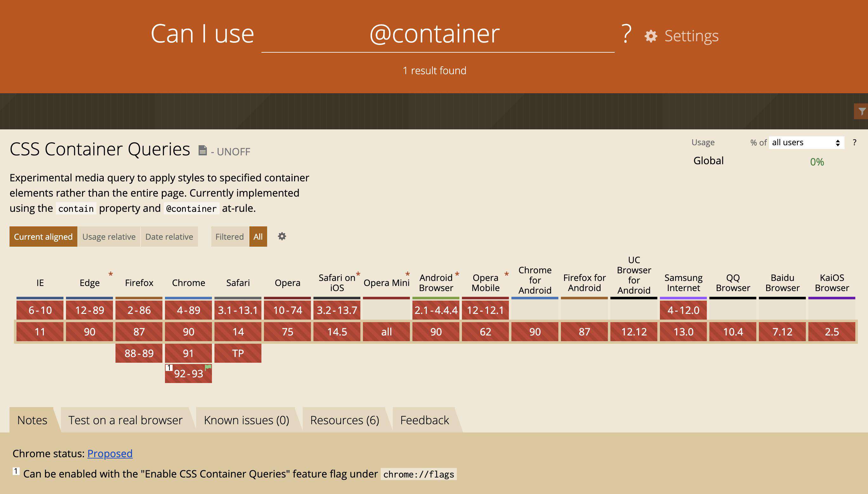Viewport: 868px width, 494px height.
Task: Click the asterisk next to Opera Mini
Action: 407,274
